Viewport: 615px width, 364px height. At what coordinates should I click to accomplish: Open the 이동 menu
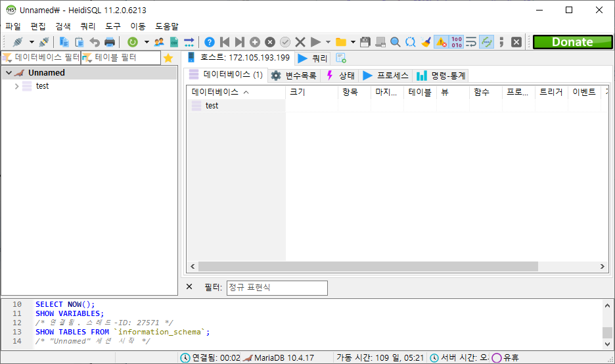click(138, 26)
